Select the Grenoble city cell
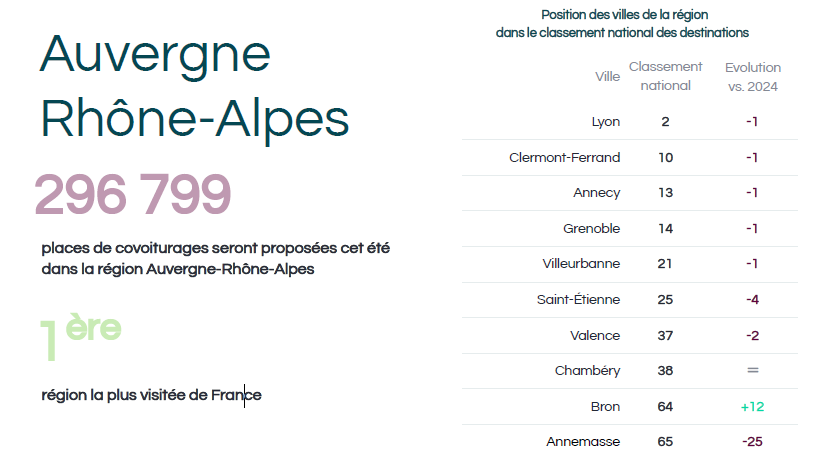The height and width of the screenshot is (458, 816). pos(592,228)
